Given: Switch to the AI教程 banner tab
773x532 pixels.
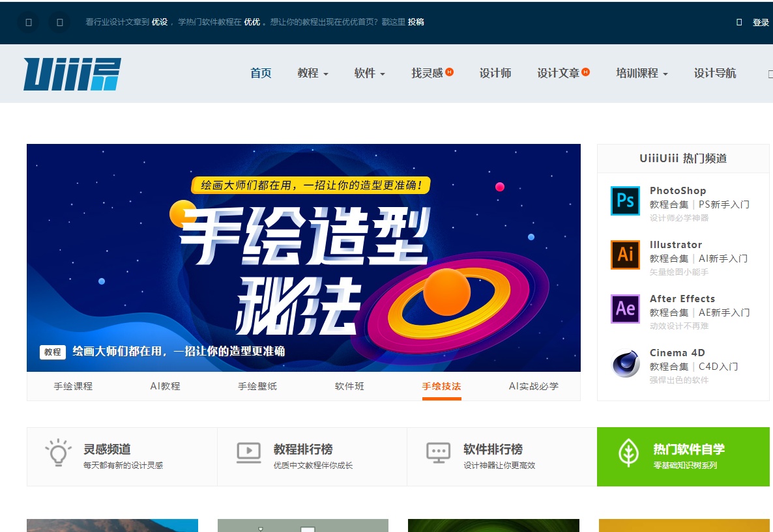Looking at the screenshot, I should (165, 386).
